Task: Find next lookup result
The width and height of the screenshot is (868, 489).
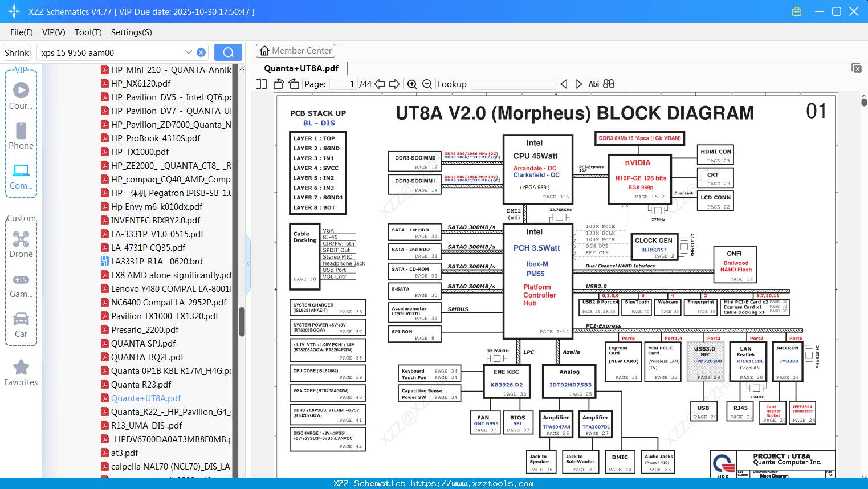Action: 578,84
